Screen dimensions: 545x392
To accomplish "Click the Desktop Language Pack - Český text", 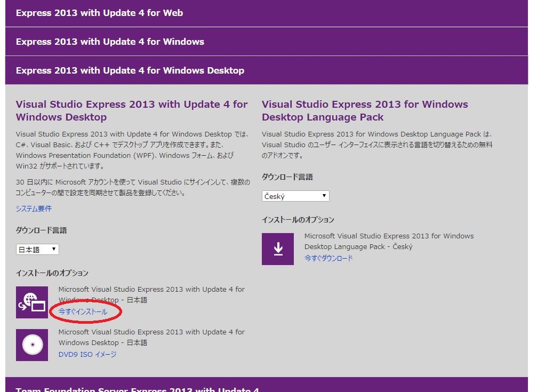I will coord(389,241).
